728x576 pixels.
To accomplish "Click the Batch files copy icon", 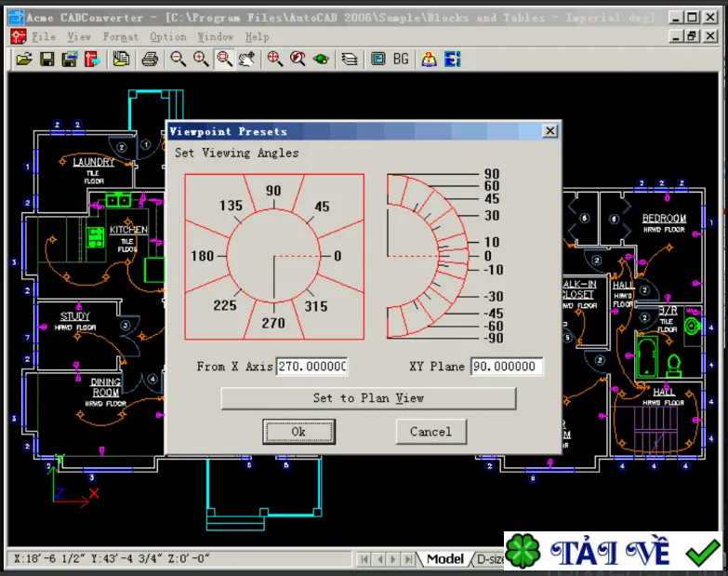I will pyautogui.click(x=121, y=59).
